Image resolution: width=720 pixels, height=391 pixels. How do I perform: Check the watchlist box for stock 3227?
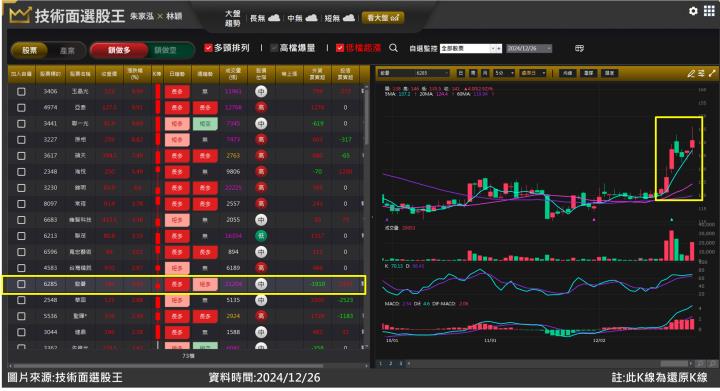pyautogui.click(x=21, y=140)
